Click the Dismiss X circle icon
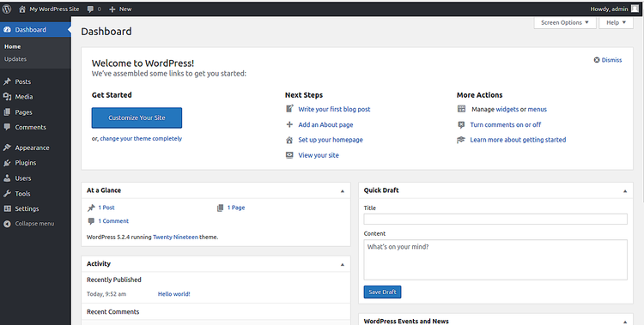Screen dimensions: 644x325 click(x=597, y=60)
